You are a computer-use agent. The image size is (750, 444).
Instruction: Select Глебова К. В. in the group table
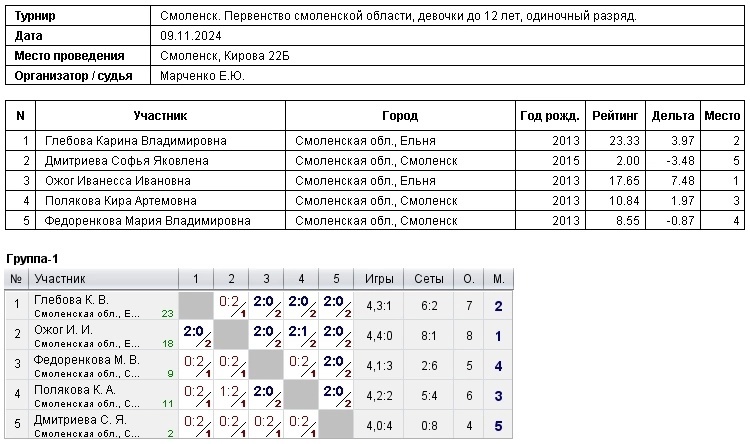(71, 300)
